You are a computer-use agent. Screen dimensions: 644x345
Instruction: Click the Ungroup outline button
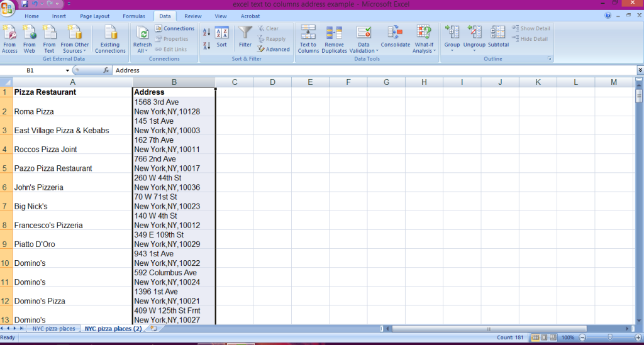coord(474,38)
